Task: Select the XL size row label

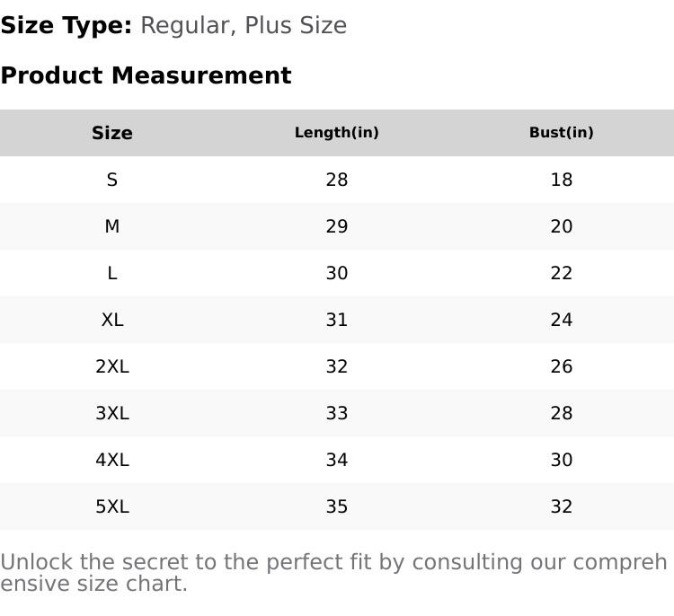Action: [x=112, y=320]
